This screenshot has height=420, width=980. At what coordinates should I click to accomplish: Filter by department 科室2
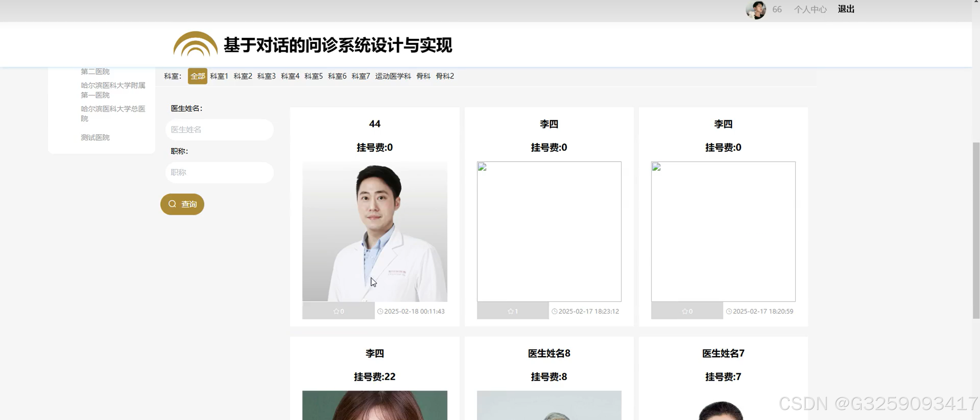243,76
